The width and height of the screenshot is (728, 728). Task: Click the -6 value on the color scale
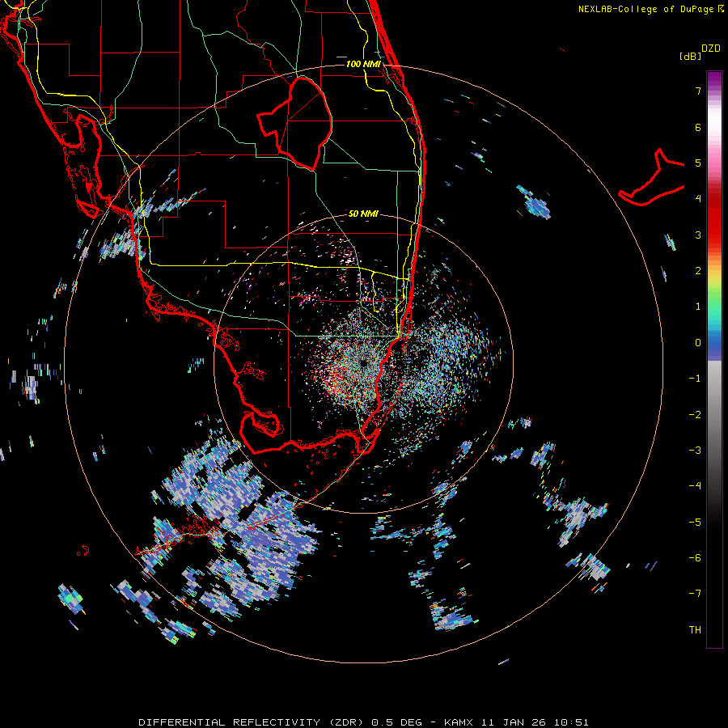(x=695, y=557)
